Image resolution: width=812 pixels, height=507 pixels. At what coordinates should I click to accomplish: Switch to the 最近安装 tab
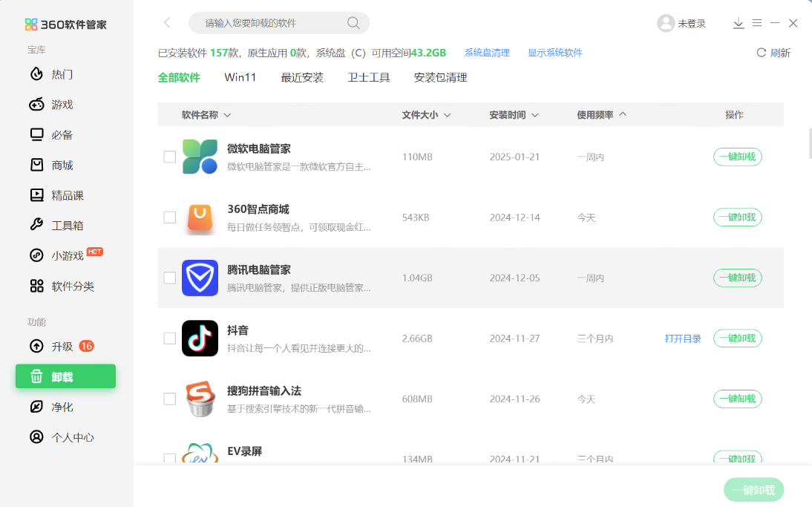[302, 78]
